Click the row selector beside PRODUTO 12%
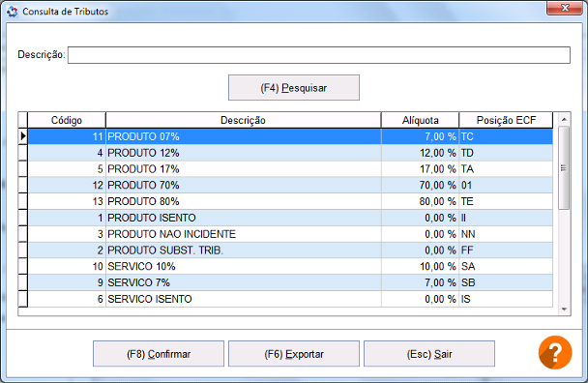 23,153
